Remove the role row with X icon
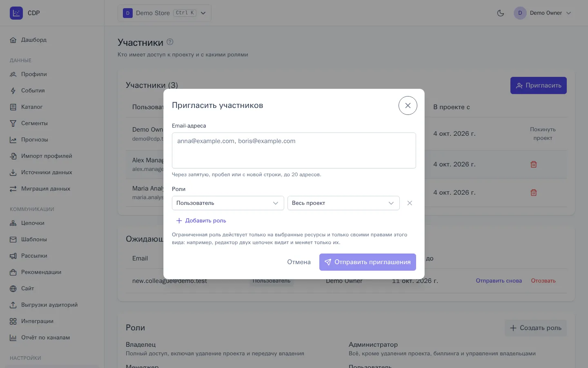Screen dimensions: 588x368 [x=410, y=203]
